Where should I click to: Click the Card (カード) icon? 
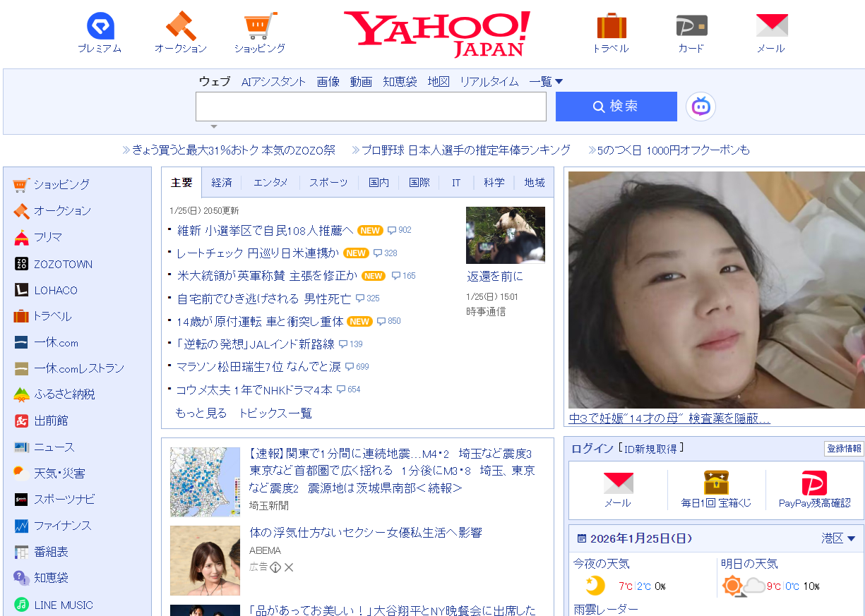(x=691, y=27)
